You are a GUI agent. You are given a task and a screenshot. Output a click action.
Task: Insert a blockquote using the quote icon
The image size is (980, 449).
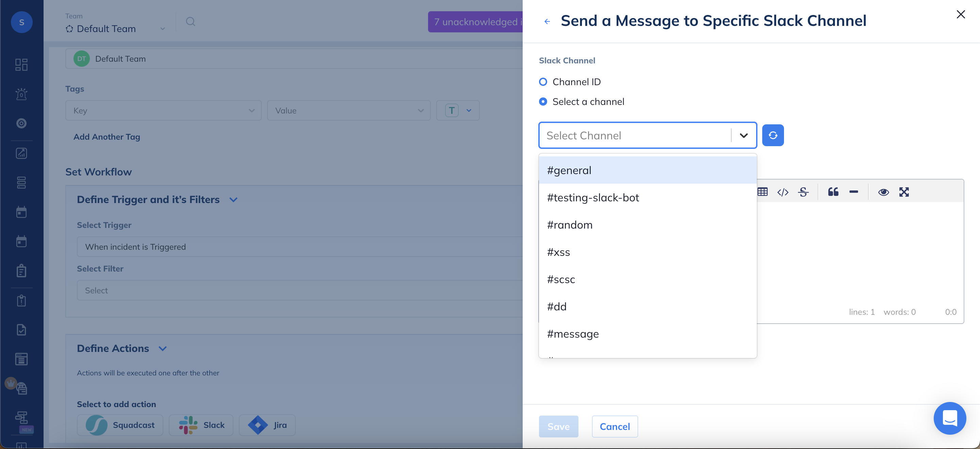(x=833, y=192)
